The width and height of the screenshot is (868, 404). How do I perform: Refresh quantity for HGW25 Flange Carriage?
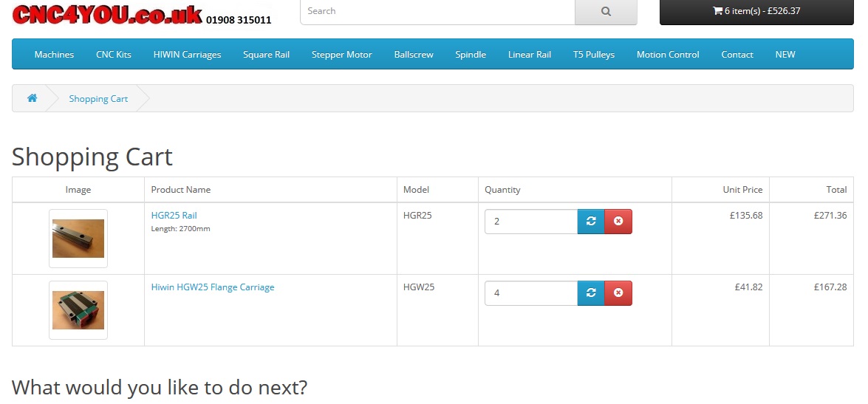[x=591, y=293]
